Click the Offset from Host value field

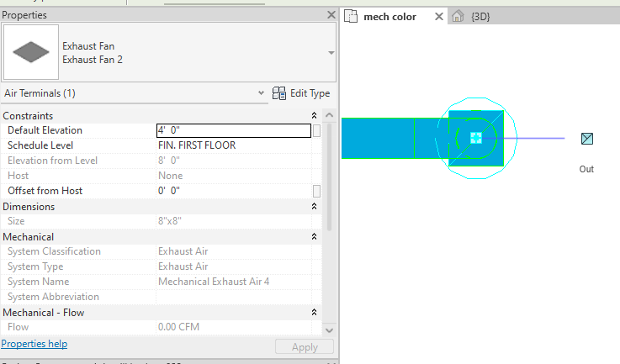pos(234,191)
